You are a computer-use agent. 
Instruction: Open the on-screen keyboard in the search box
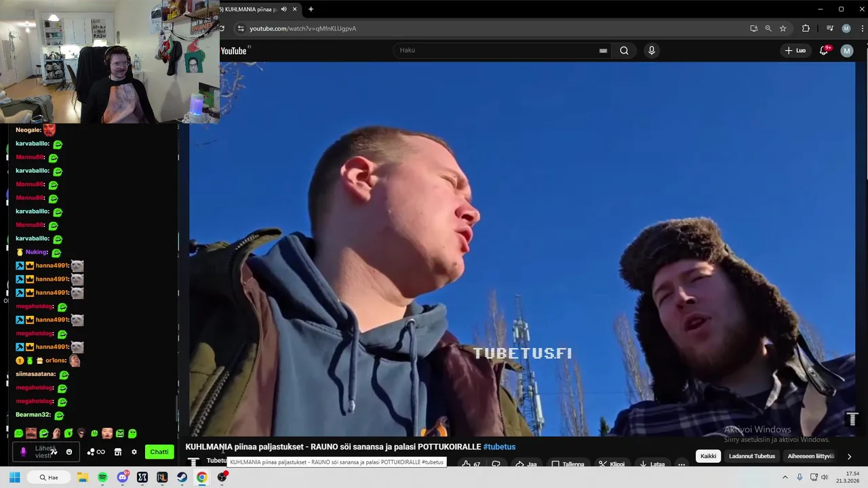pos(603,50)
